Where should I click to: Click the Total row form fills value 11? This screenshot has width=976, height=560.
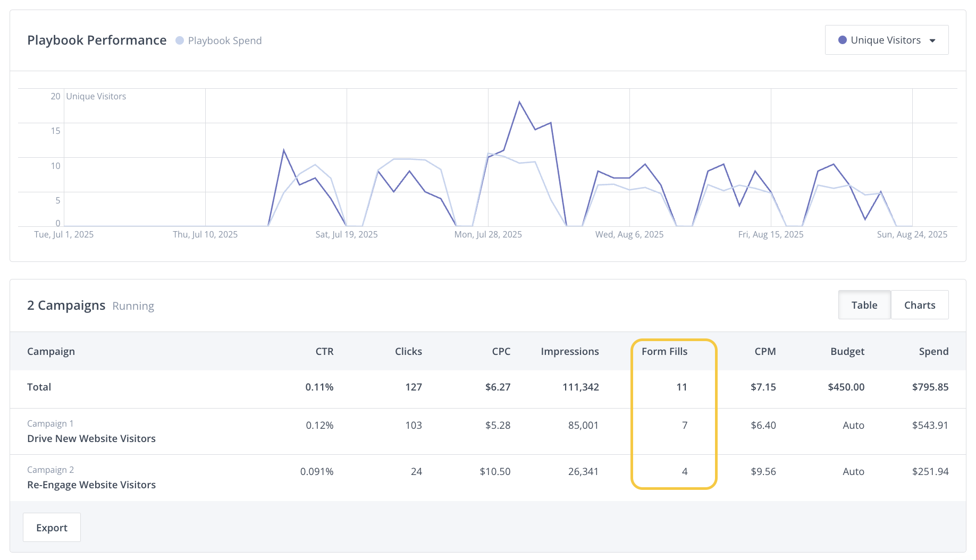pos(681,387)
